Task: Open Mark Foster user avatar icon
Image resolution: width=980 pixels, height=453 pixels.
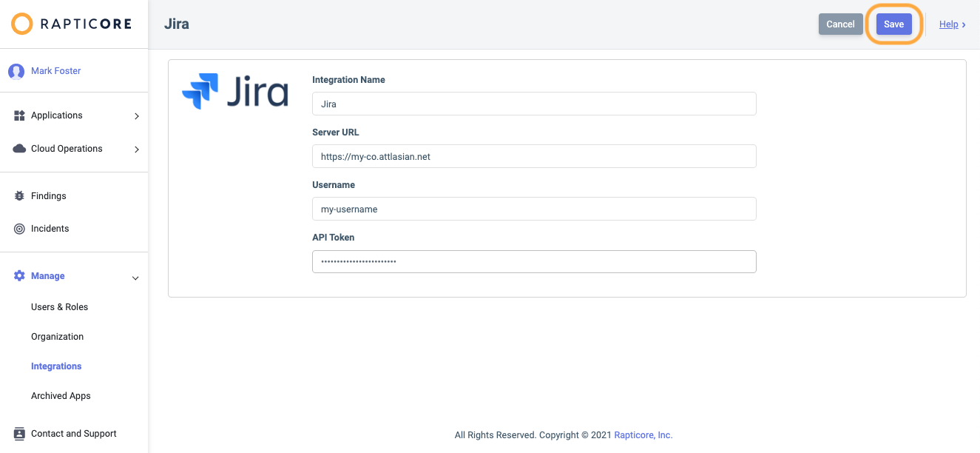Action: (16, 71)
